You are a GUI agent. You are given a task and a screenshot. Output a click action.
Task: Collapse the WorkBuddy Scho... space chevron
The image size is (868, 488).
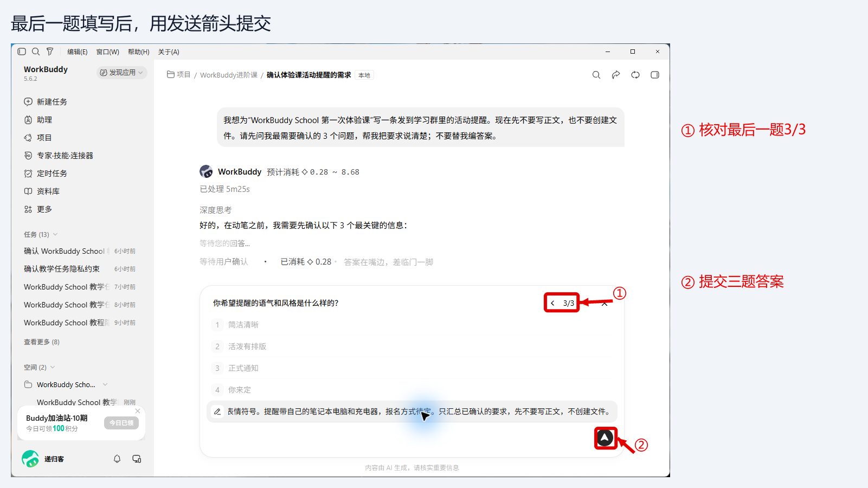[x=105, y=384]
